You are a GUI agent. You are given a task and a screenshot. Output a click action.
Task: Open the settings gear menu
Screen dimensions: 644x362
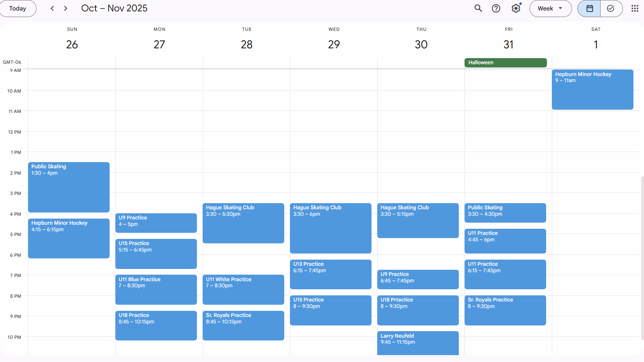516,8
